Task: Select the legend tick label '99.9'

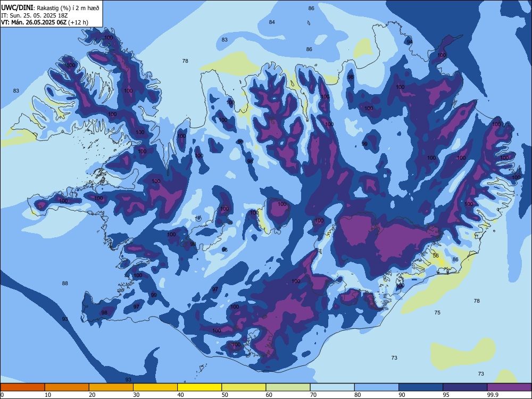Action: coord(493,395)
